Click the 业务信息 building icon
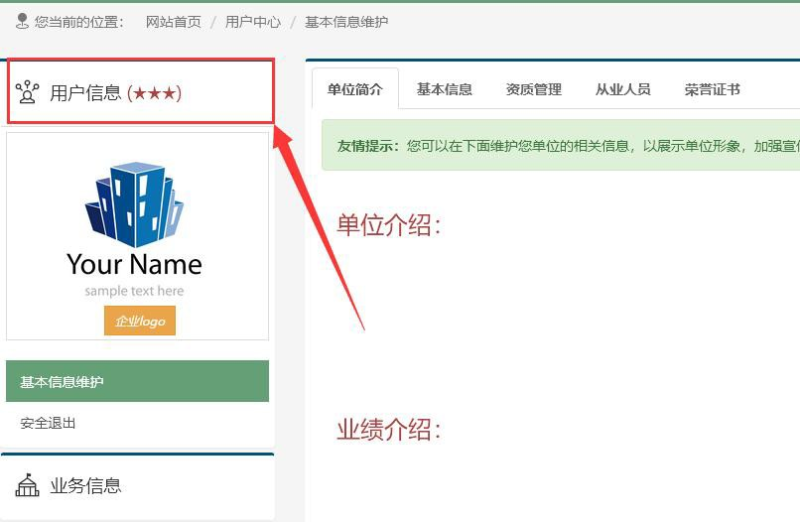The image size is (800, 522). click(x=27, y=486)
